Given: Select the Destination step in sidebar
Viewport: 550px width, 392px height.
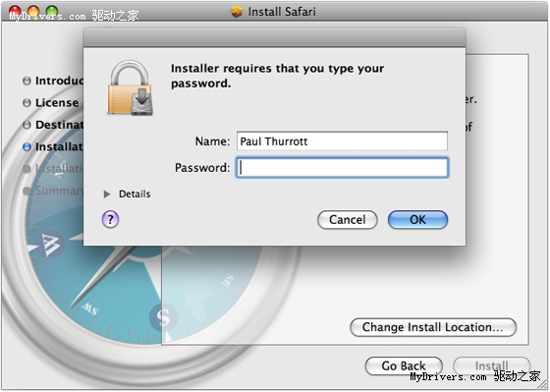Looking at the screenshot, I should point(53,125).
